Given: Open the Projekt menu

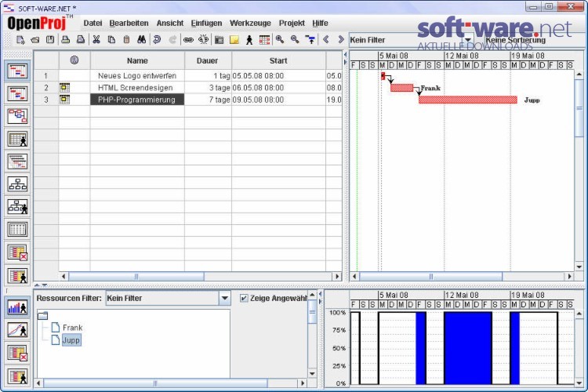Looking at the screenshot, I should [292, 24].
